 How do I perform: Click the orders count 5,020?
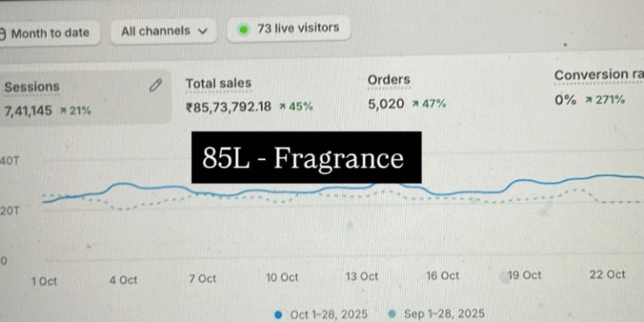click(386, 104)
